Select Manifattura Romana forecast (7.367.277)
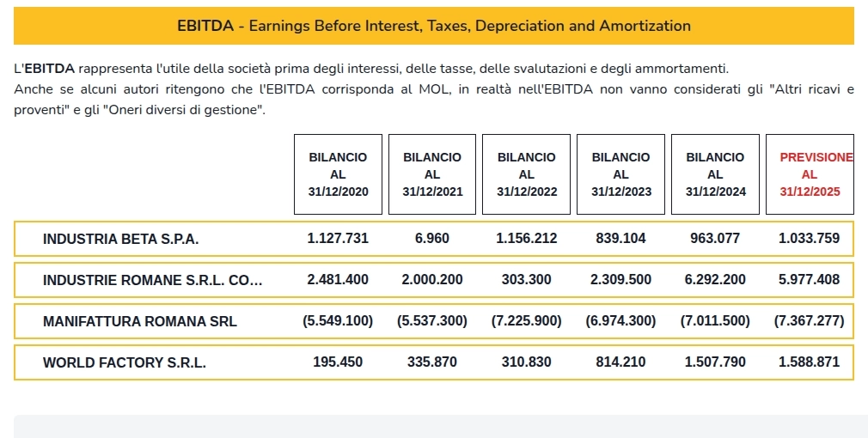868x438 pixels. tap(810, 320)
